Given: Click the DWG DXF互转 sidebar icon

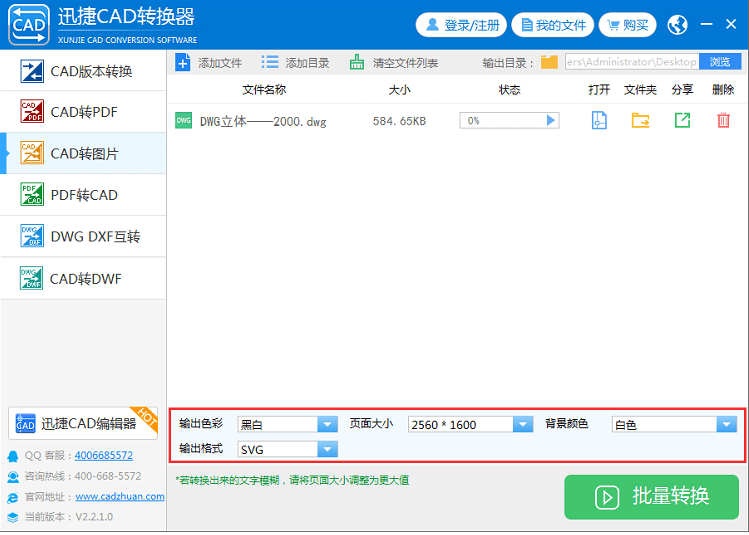Looking at the screenshot, I should [x=32, y=236].
